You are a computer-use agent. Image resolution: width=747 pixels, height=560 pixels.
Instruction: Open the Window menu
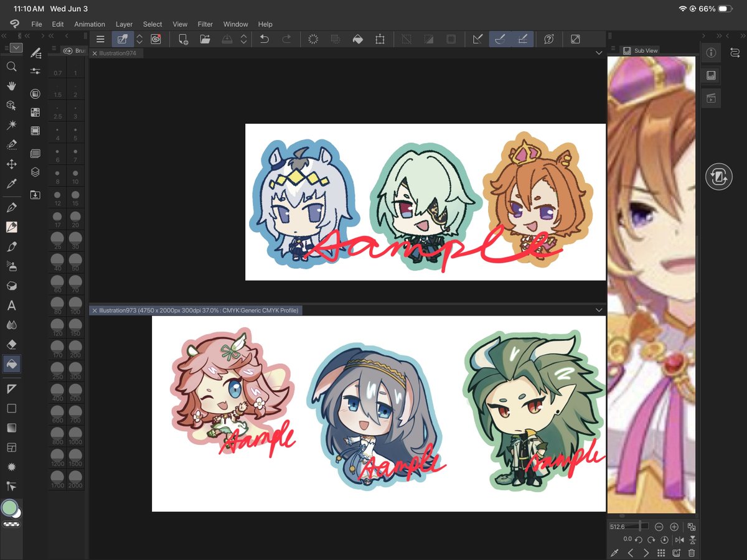click(236, 24)
